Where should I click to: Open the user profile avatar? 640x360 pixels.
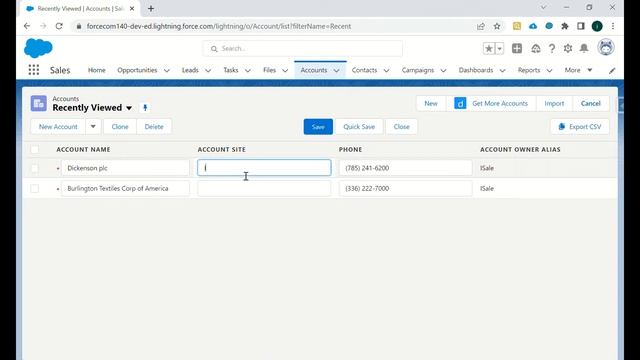click(606, 47)
